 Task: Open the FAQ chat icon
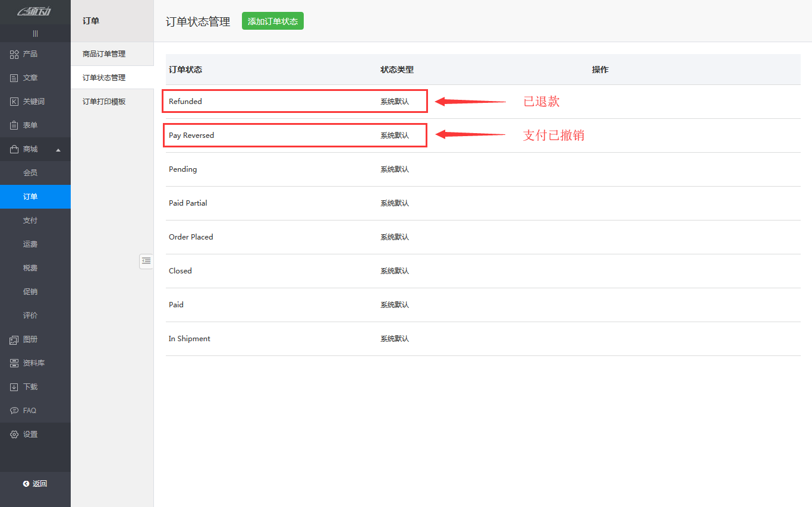click(x=14, y=410)
